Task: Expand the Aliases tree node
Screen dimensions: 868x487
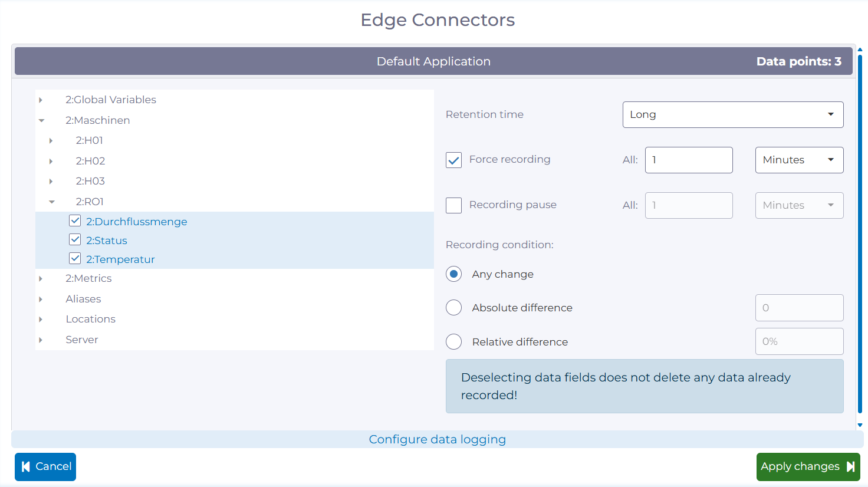Action: pos(41,300)
